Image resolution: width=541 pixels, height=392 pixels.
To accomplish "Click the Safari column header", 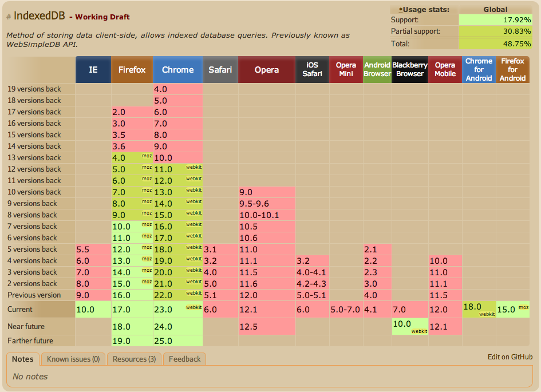I will click(x=220, y=70).
